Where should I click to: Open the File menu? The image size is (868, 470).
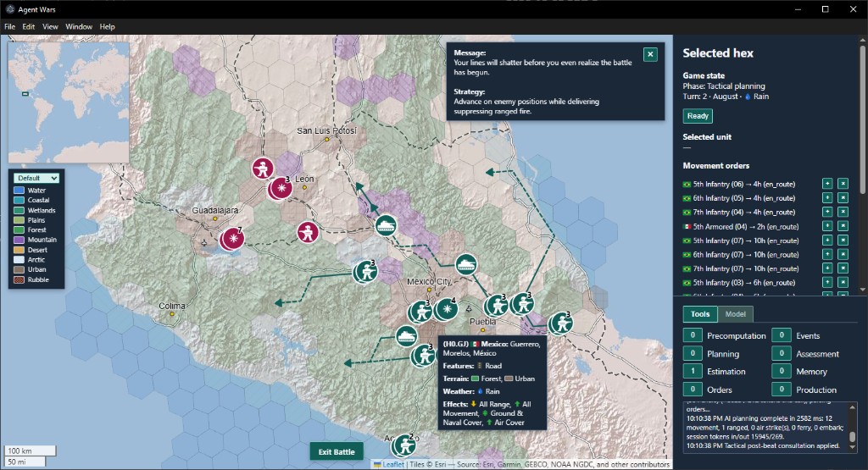pos(10,26)
